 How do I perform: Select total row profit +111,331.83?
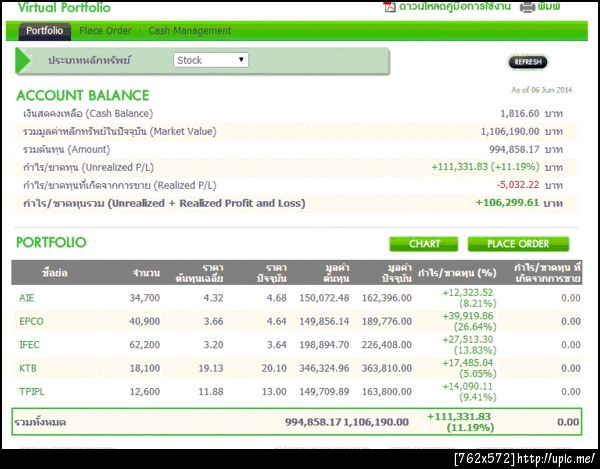coord(459,417)
